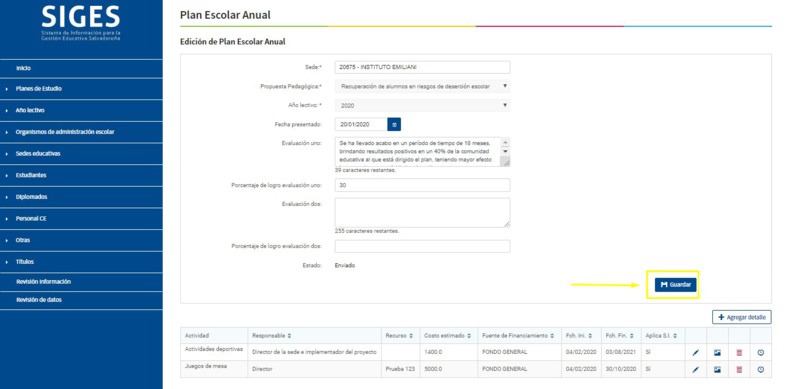The height and width of the screenshot is (389, 789).
Task: Open the Año lectivo dropdown
Action: [x=423, y=106]
